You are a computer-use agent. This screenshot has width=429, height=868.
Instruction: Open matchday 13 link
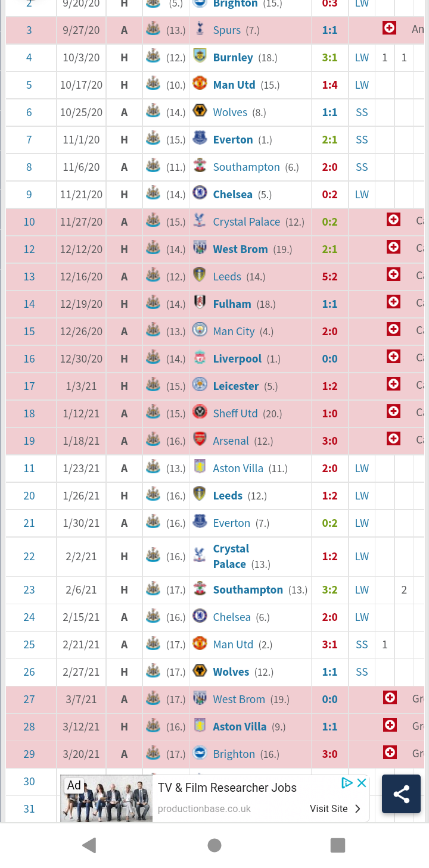click(x=29, y=277)
